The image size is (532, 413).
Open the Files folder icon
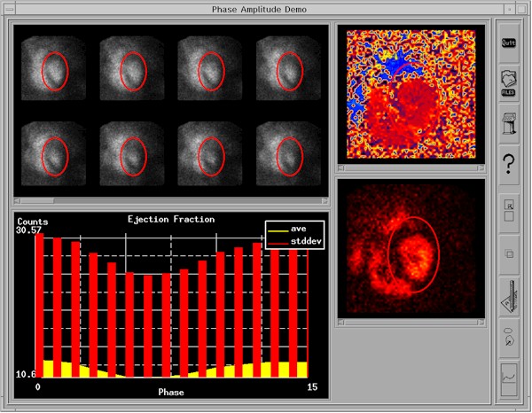[509, 83]
